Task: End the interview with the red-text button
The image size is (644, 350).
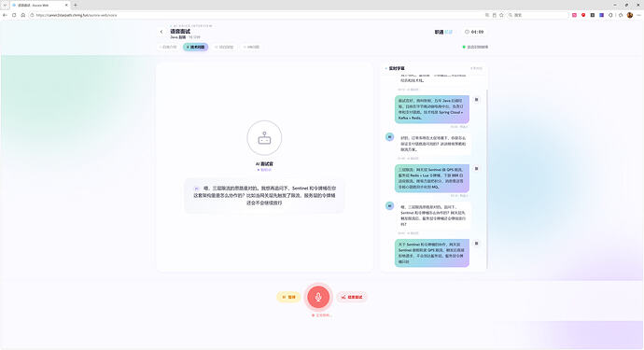Action: (352, 297)
